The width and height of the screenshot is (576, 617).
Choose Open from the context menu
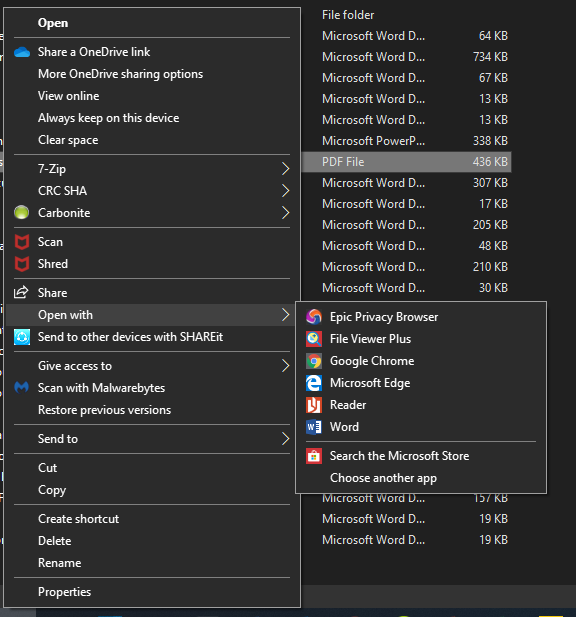pos(152,23)
